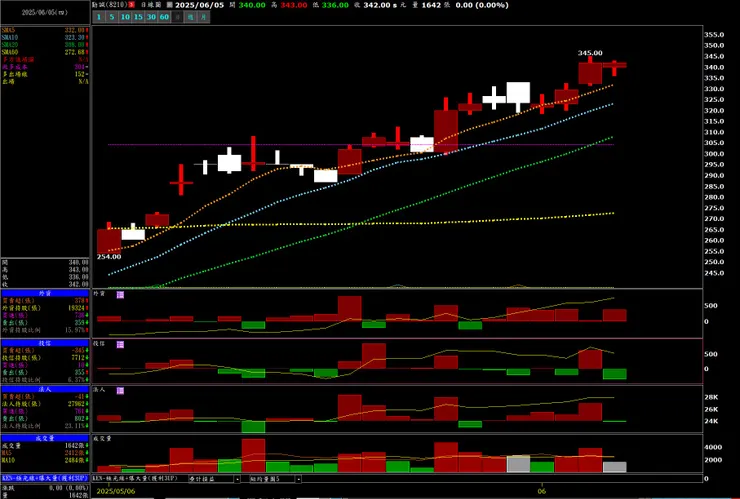Screen dimensions: 740x499
Task: Click the last grey volume bar
Action: 614,467
